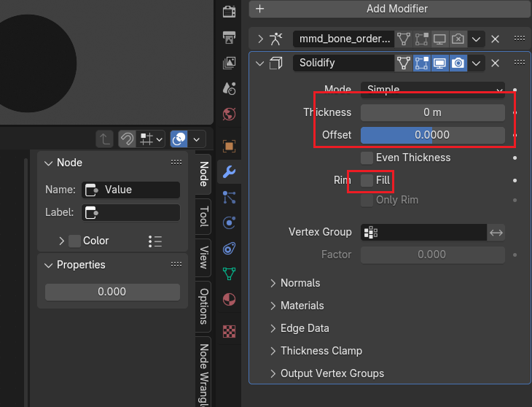
Task: Open the Texture properties checkerboard icon
Action: point(229,330)
